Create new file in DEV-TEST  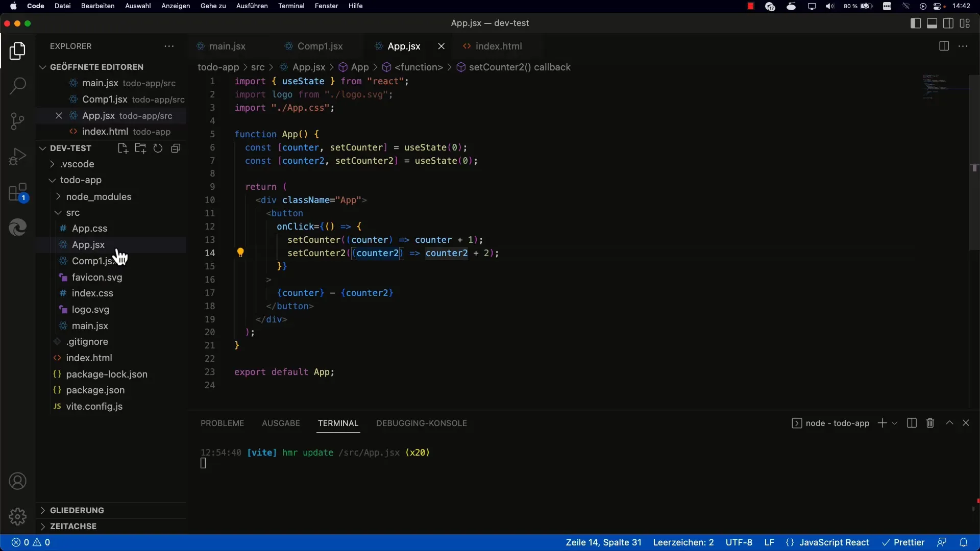[x=122, y=148]
